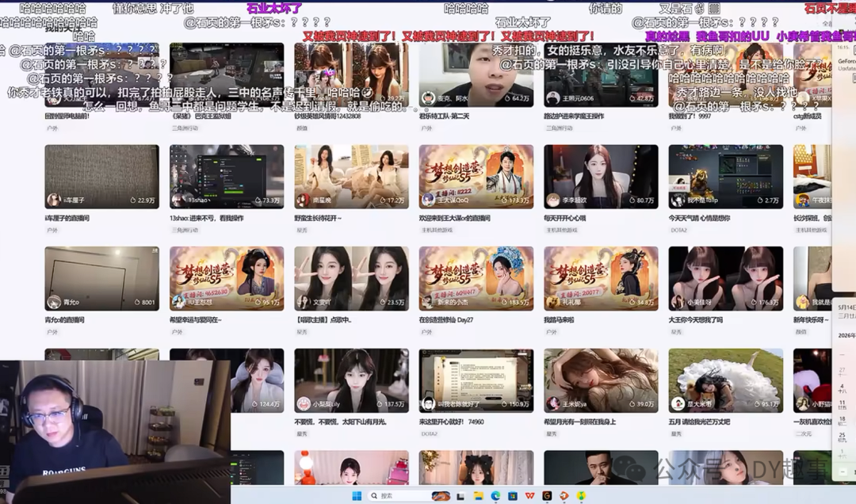The image size is (856, 504).
Task: Select DOTA2 tag under 今天天气晴 stream
Action: pos(678,231)
